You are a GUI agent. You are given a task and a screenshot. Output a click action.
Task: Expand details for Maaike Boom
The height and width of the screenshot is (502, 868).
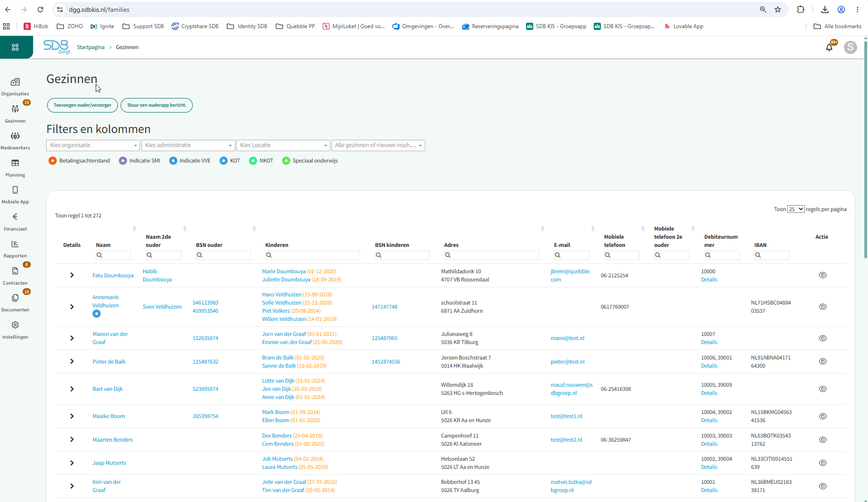coord(72,416)
